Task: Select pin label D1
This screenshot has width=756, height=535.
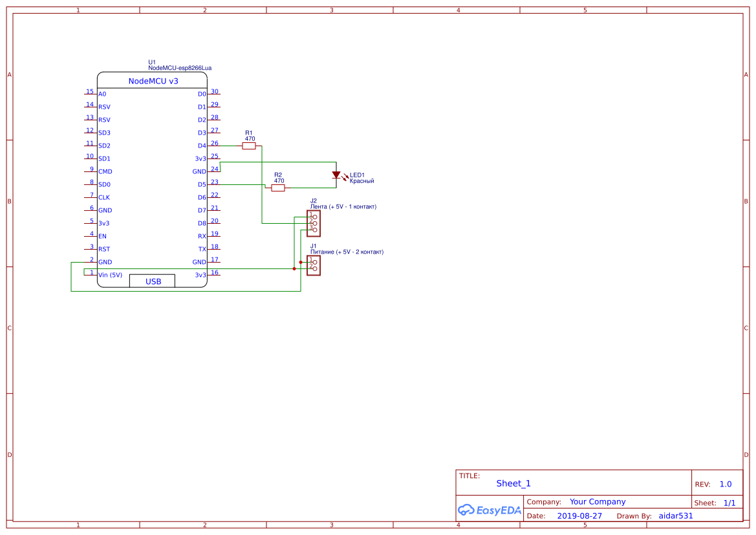Action: point(202,107)
